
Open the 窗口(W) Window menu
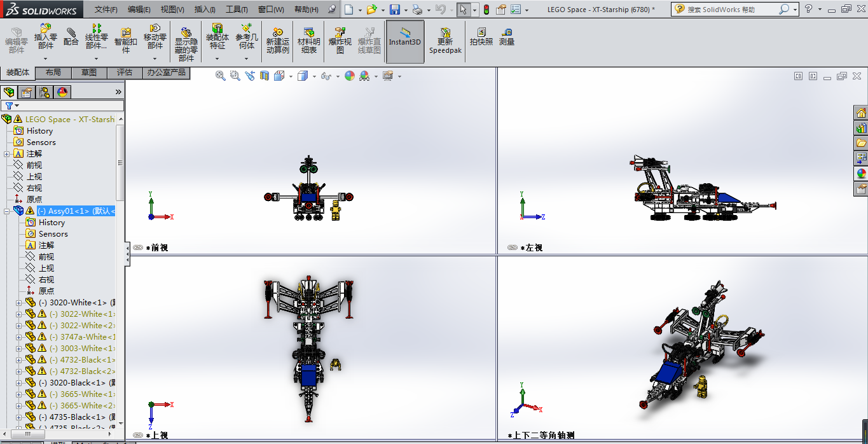[x=271, y=10]
